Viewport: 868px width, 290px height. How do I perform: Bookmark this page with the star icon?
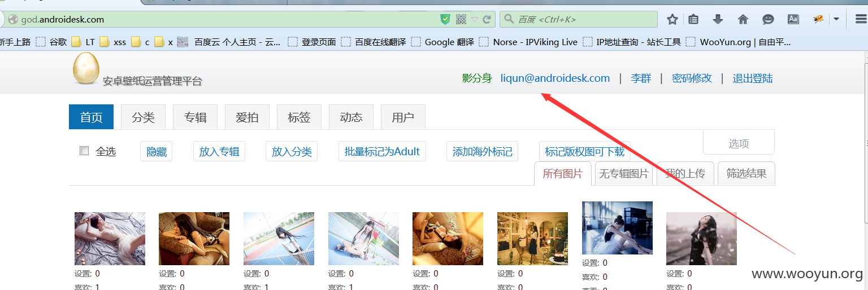tap(672, 20)
